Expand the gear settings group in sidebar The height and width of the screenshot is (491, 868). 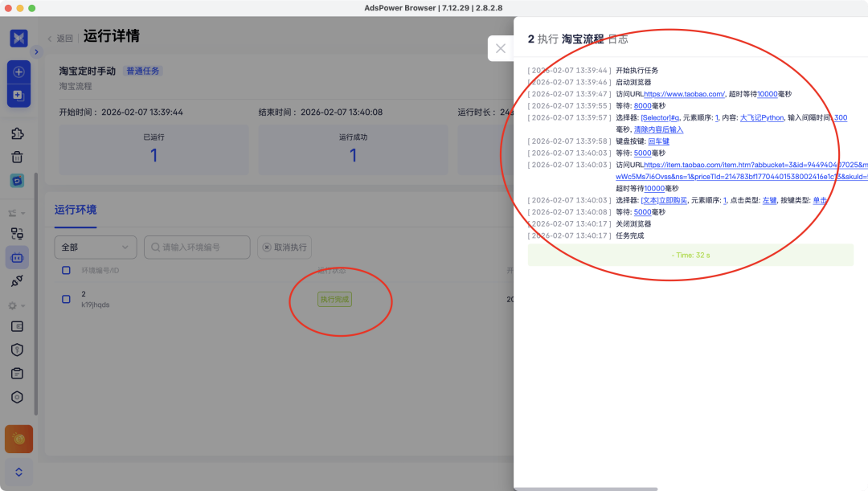17,305
